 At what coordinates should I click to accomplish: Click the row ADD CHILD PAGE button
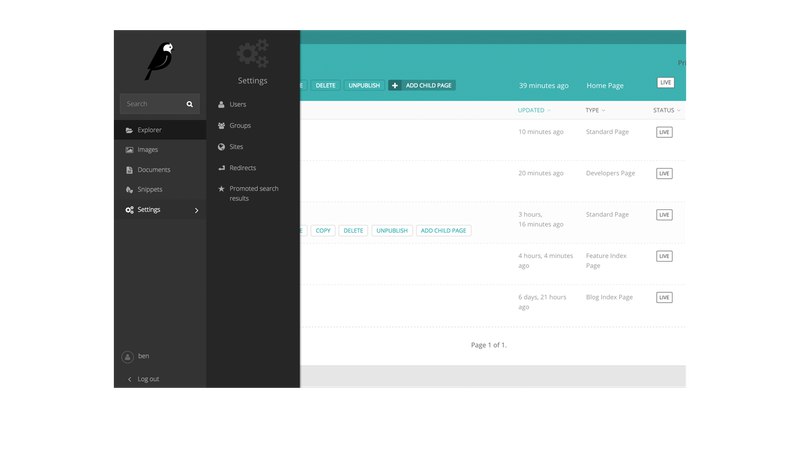click(x=443, y=231)
